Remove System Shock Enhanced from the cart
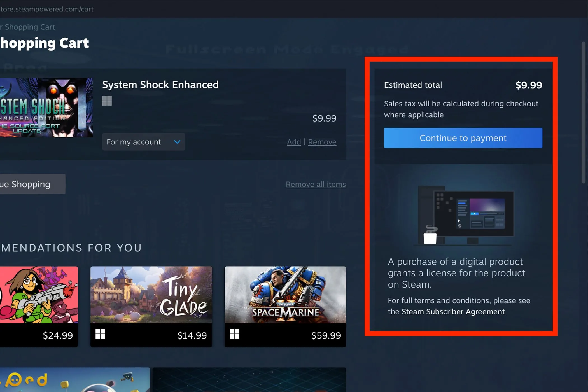 click(322, 142)
